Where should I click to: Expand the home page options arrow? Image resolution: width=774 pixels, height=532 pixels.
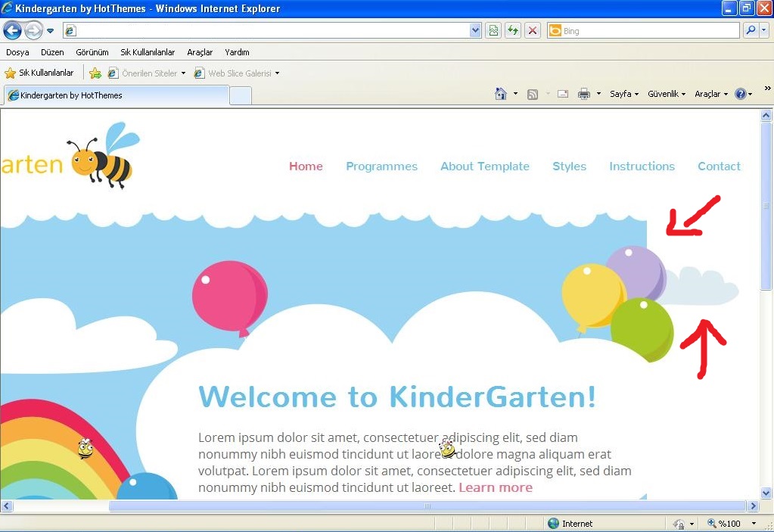[x=515, y=94]
